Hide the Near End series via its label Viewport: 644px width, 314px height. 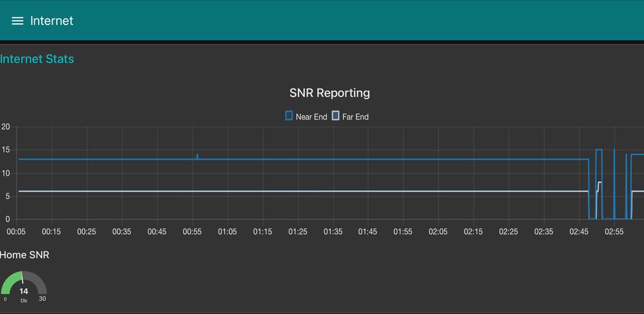click(311, 117)
